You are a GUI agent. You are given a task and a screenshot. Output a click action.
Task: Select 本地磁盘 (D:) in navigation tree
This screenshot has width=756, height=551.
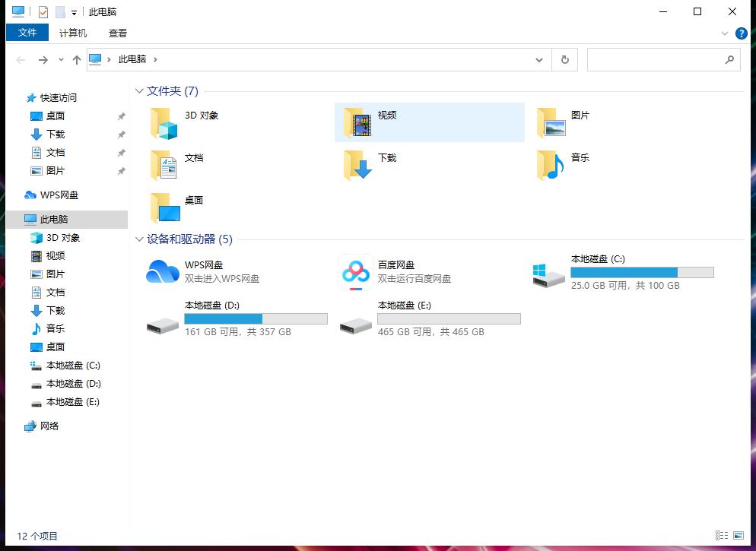65,384
